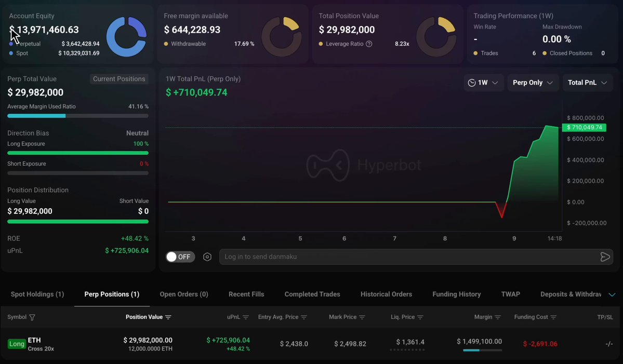Screen dimensions: 623x364
Task: Click the Account Equity blue donut chart
Action: point(127,36)
